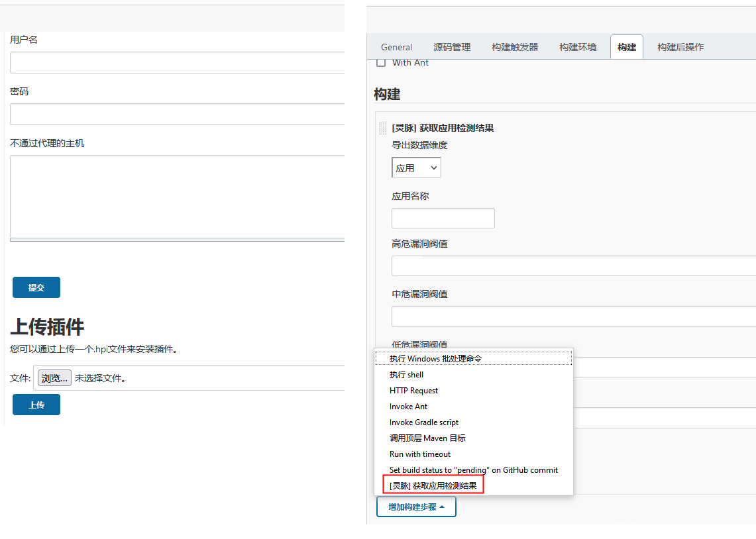
Task: Click into the 不通过代理的主机 textarea
Action: [177, 197]
